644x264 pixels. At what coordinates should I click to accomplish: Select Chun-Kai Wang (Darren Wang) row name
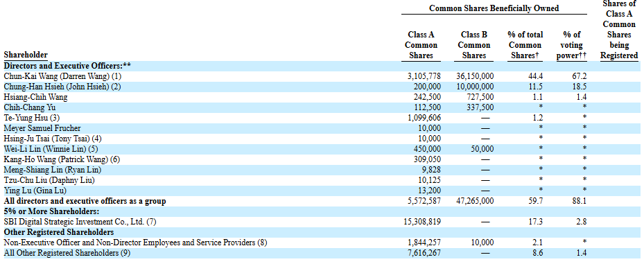(62, 76)
